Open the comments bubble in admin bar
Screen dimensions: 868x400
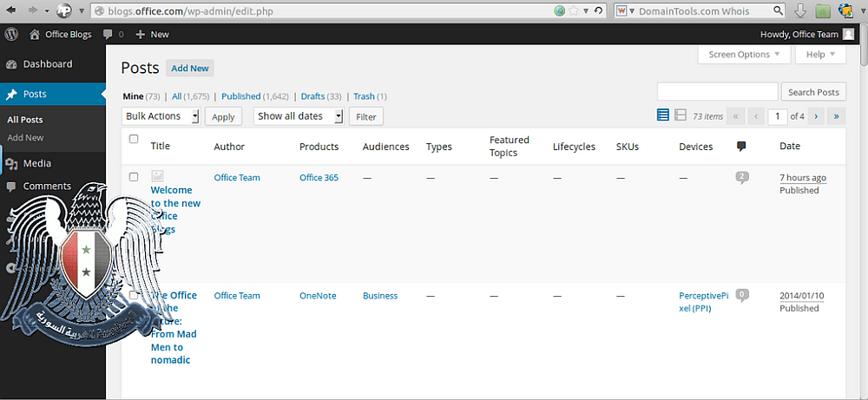108,35
